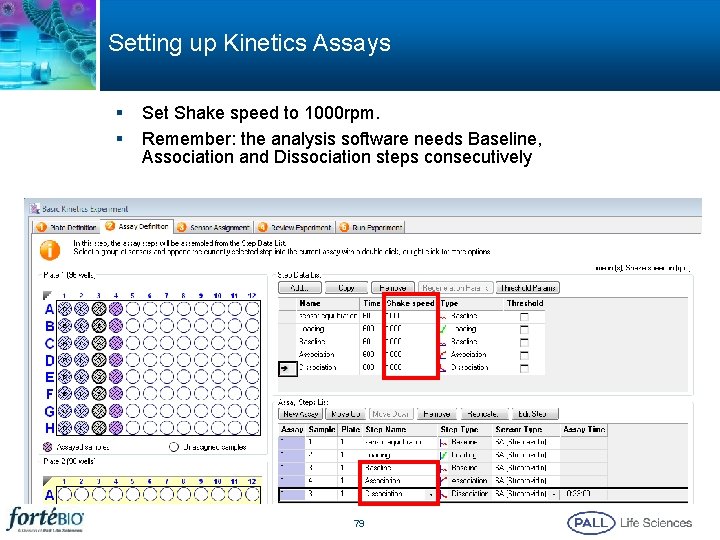Click row header H of Plate 1
This screenshot has height=540, width=720.
click(x=49, y=428)
